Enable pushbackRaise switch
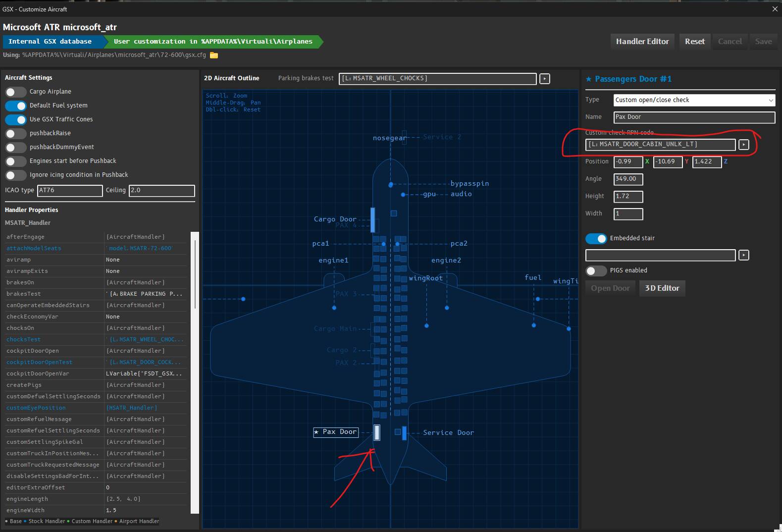This screenshot has width=782, height=532. point(16,133)
